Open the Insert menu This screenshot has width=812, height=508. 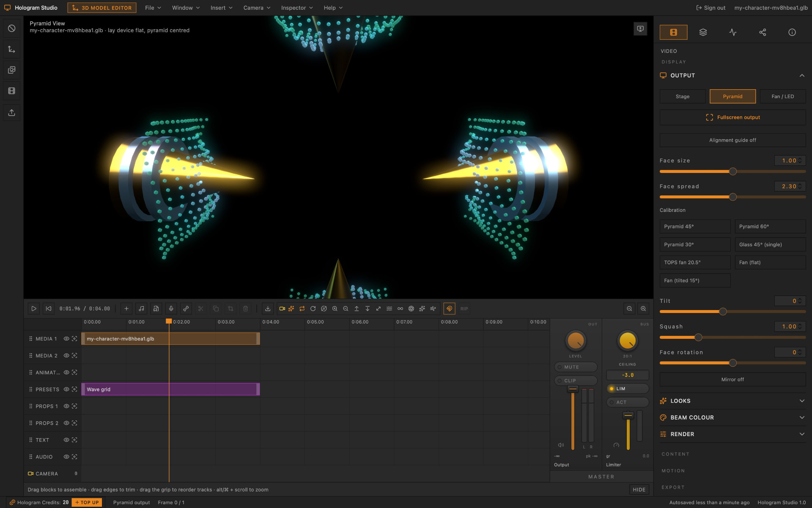click(x=222, y=8)
